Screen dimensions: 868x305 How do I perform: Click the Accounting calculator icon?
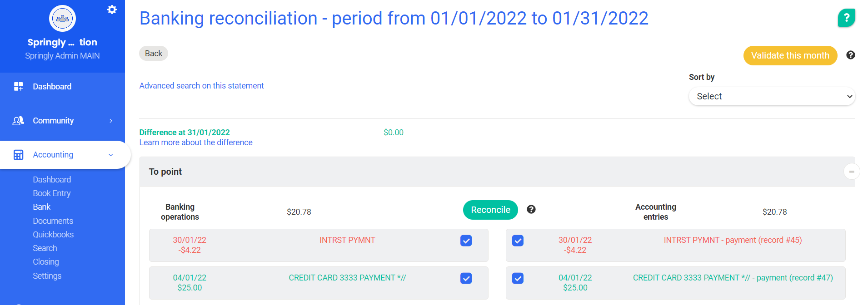tap(18, 155)
